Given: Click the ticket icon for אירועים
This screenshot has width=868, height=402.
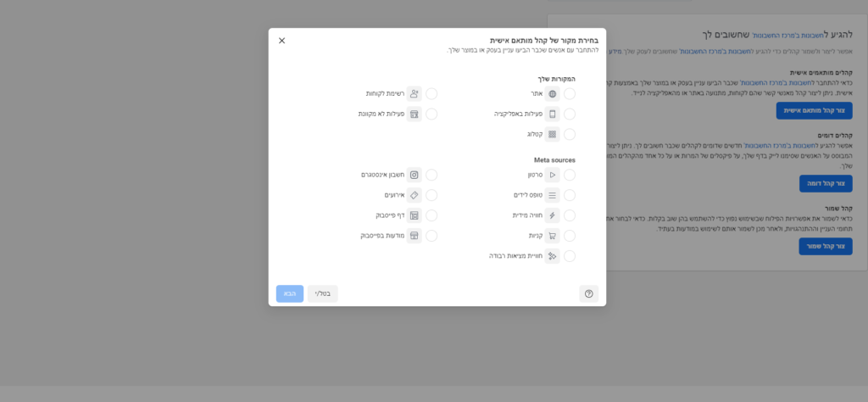Looking at the screenshot, I should (x=414, y=195).
